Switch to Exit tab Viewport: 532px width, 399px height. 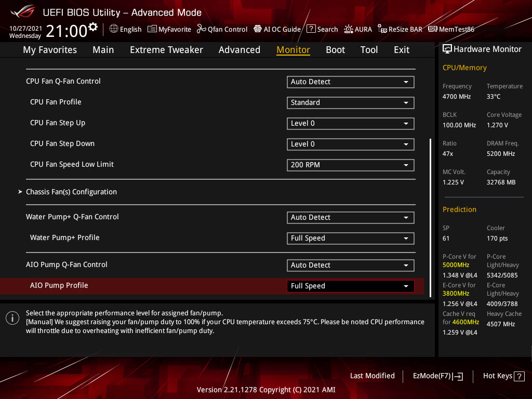(402, 50)
